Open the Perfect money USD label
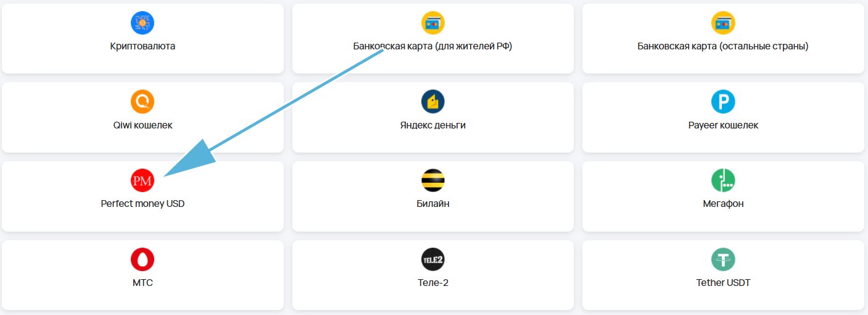868x315 pixels. pyautogui.click(x=143, y=204)
